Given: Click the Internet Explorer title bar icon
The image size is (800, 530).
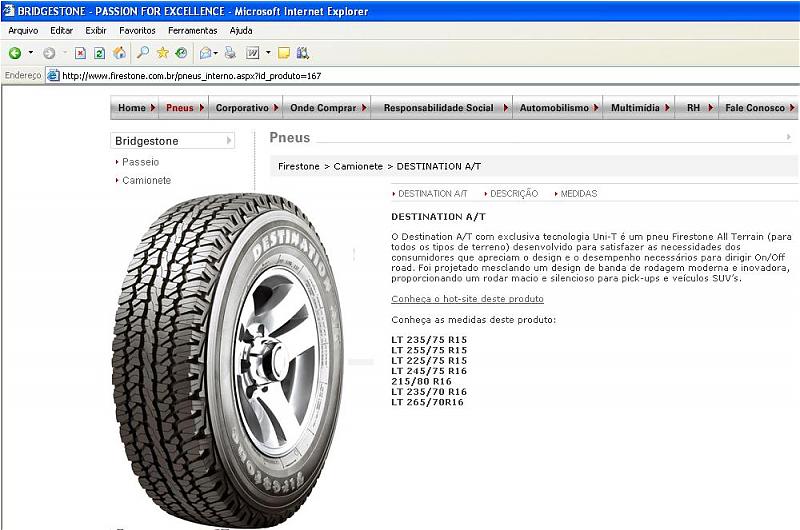Looking at the screenshot, I should coord(9,10).
